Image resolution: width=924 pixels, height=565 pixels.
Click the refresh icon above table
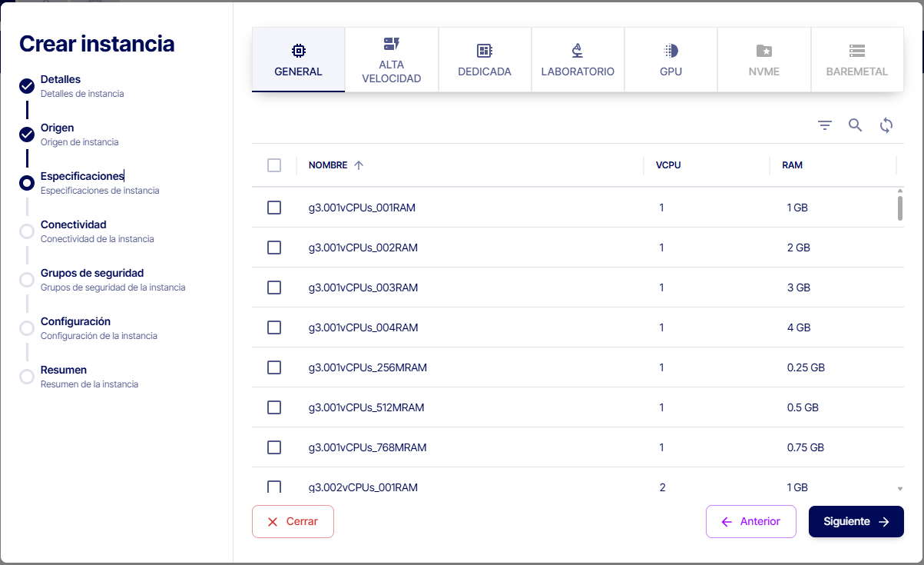point(886,125)
